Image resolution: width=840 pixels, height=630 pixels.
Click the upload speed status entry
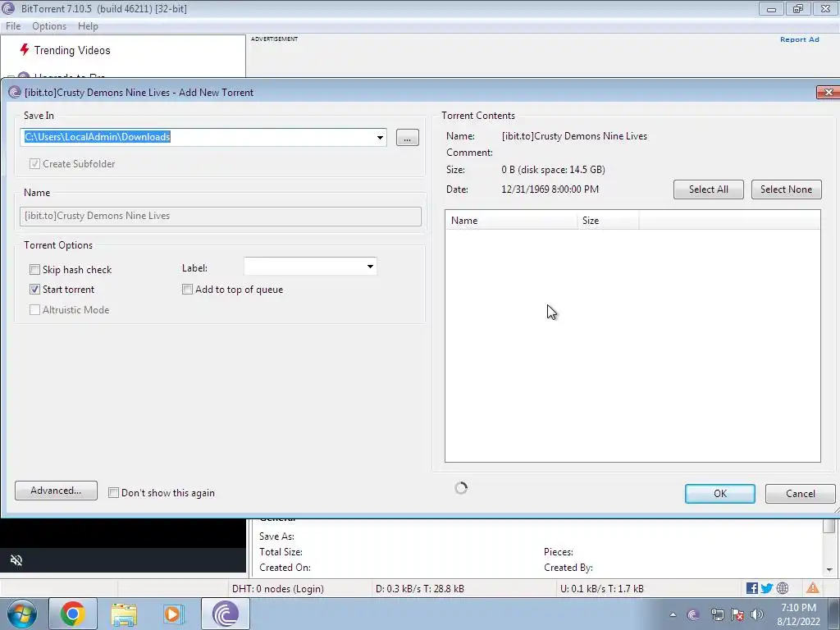pos(601,589)
